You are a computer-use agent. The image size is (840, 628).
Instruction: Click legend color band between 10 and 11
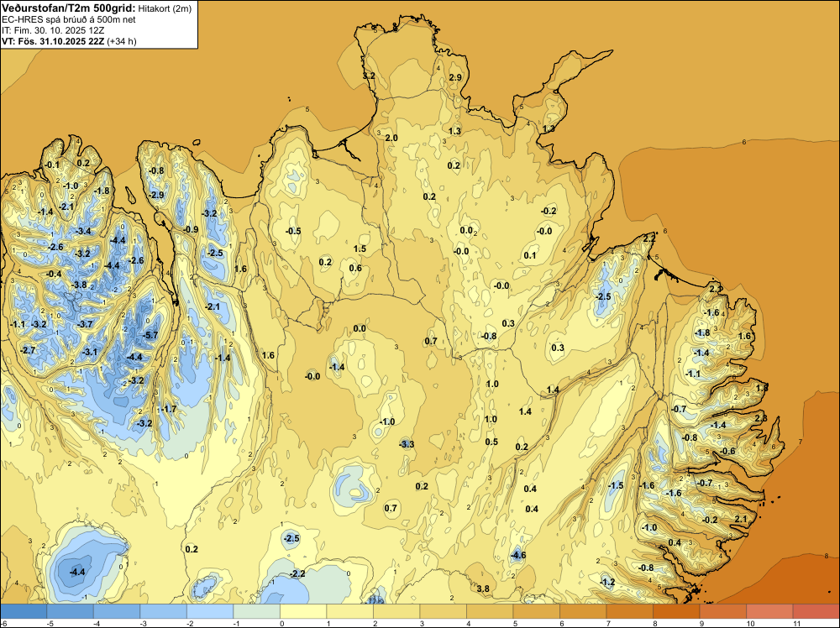tap(769, 611)
